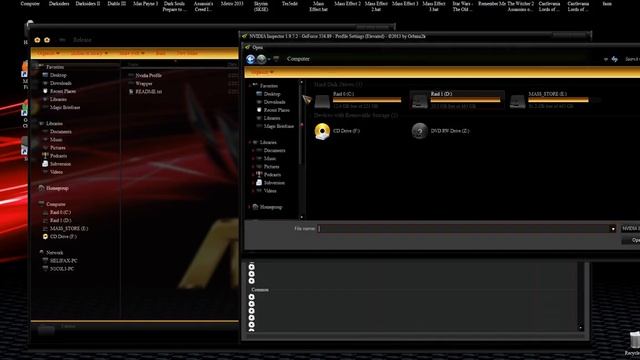Open the file type combo box beside File name

tap(630, 229)
